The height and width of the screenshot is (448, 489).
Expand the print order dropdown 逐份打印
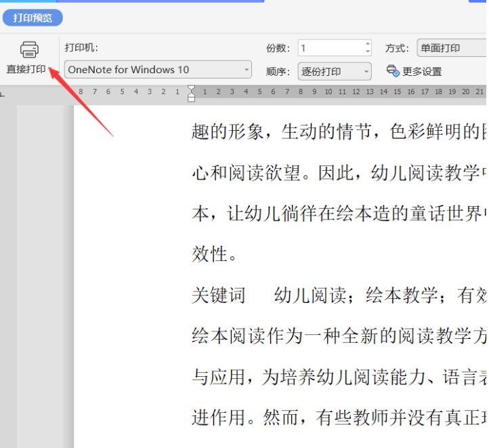point(335,71)
